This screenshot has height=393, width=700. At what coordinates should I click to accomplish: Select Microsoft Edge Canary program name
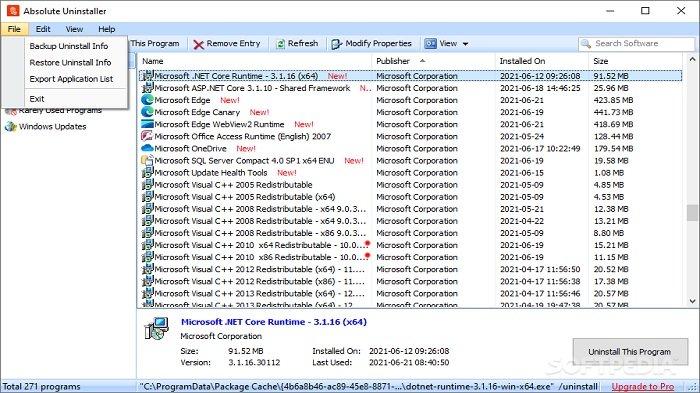pyautogui.click(x=197, y=112)
